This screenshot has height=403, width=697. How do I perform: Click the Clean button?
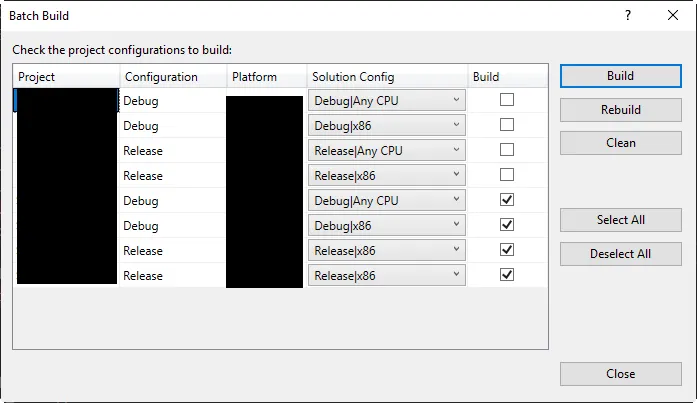pyautogui.click(x=620, y=142)
